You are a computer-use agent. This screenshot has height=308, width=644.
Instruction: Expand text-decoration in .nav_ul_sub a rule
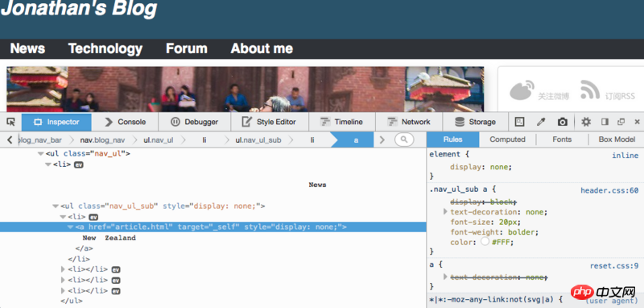click(446, 212)
